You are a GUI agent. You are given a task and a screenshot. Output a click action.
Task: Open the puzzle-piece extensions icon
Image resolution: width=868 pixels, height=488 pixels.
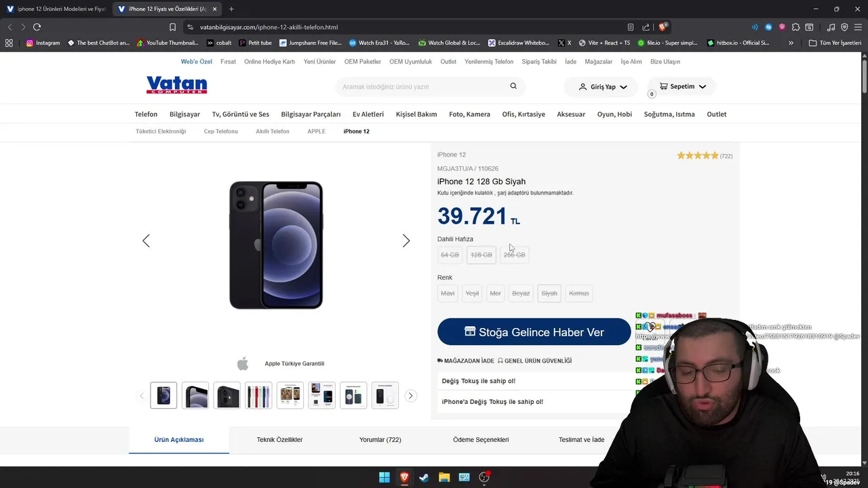point(795,27)
